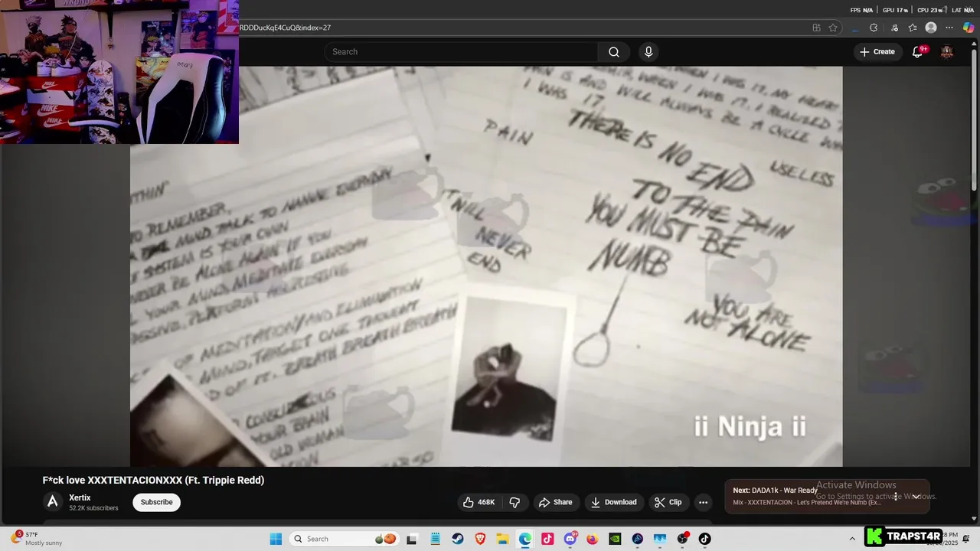The width and height of the screenshot is (980, 551).
Task: Open Task View on the taskbar
Action: (412, 539)
